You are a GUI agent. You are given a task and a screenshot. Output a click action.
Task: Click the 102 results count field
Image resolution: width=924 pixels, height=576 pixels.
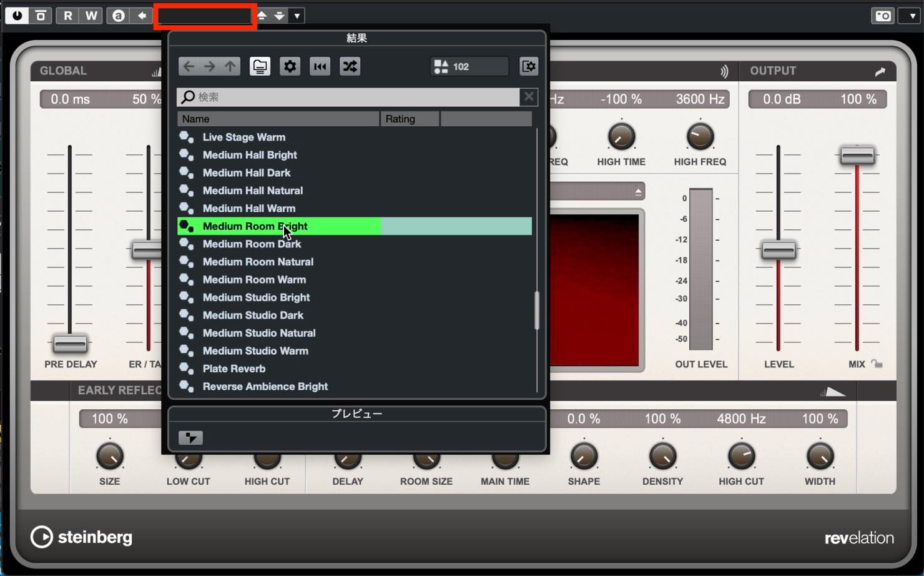pyautogui.click(x=469, y=66)
